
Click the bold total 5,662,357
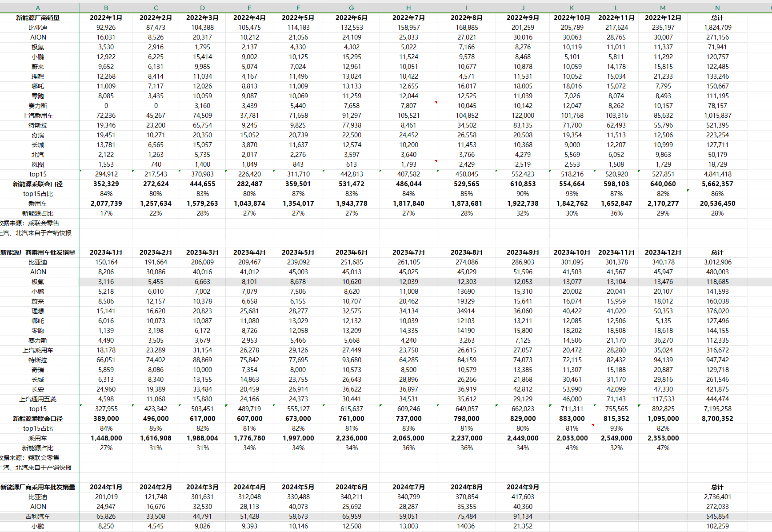[x=717, y=184]
